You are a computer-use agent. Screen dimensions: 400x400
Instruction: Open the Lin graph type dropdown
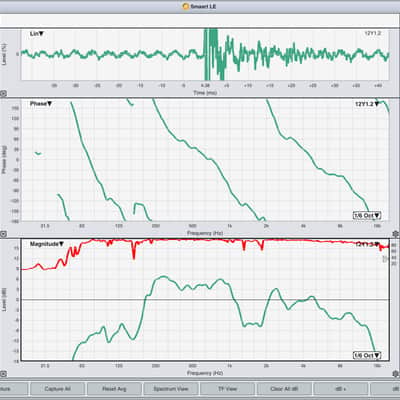coord(37,34)
